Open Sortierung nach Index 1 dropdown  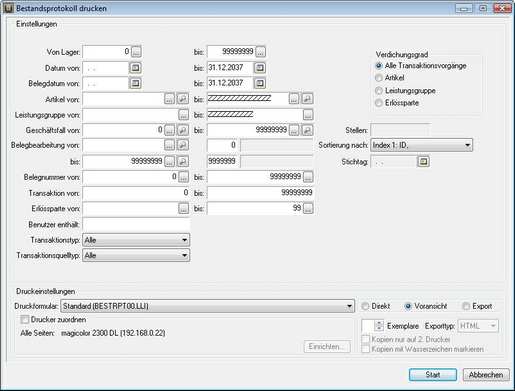click(x=421, y=145)
